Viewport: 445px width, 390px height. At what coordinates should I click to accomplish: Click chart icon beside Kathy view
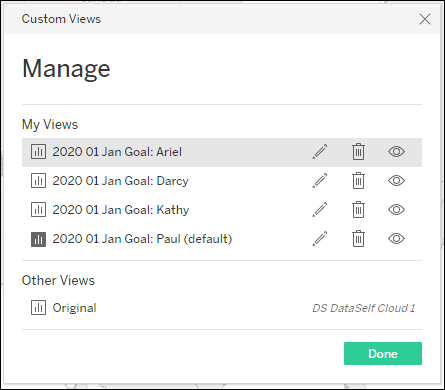pos(38,210)
